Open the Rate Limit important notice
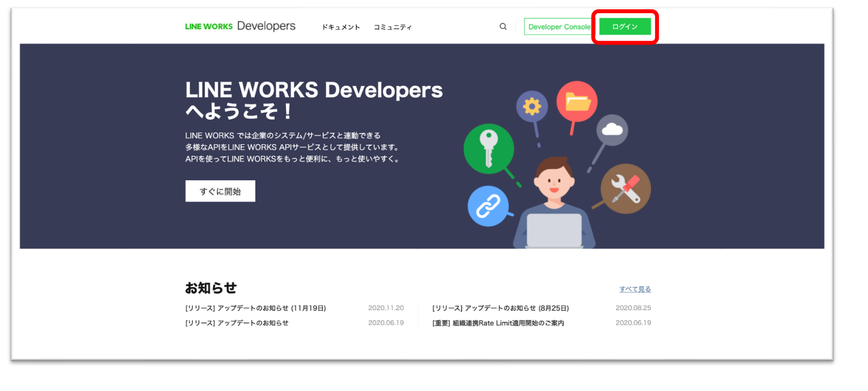The width and height of the screenshot is (868, 391). (498, 323)
